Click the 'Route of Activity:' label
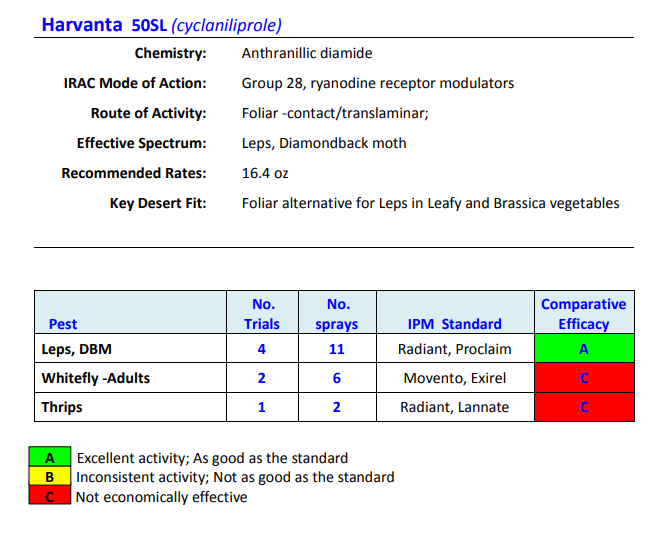Screen dimensions: 666x540 149,113
